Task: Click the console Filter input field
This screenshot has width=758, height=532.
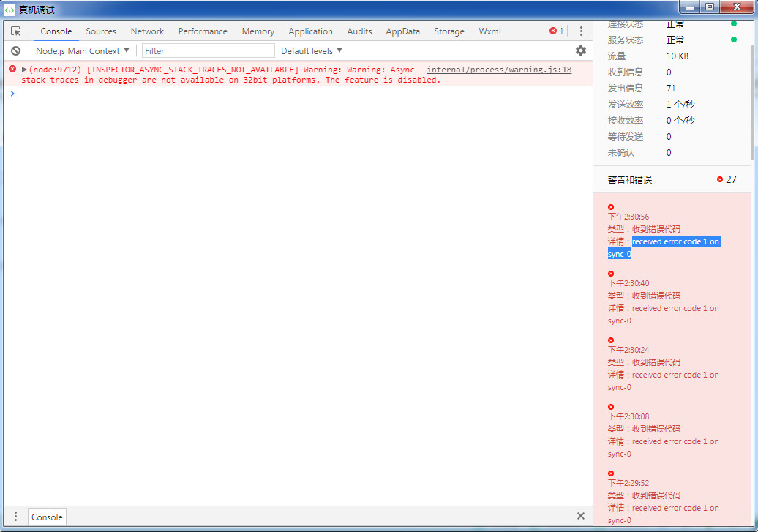Action: [x=209, y=51]
